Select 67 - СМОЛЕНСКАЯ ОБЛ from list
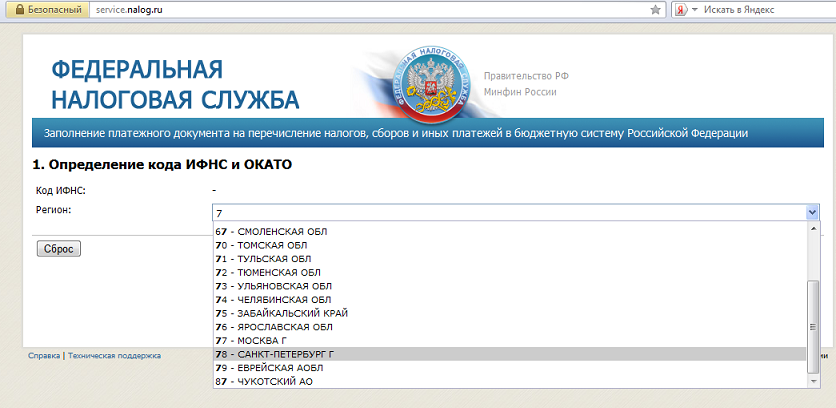Image resolution: width=836 pixels, height=408 pixels. pyautogui.click(x=509, y=231)
